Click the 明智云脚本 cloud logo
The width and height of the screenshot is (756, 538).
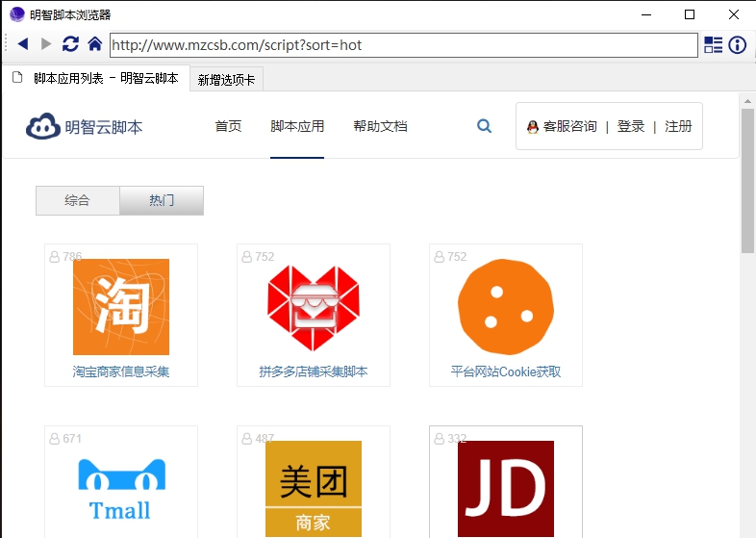coord(43,126)
